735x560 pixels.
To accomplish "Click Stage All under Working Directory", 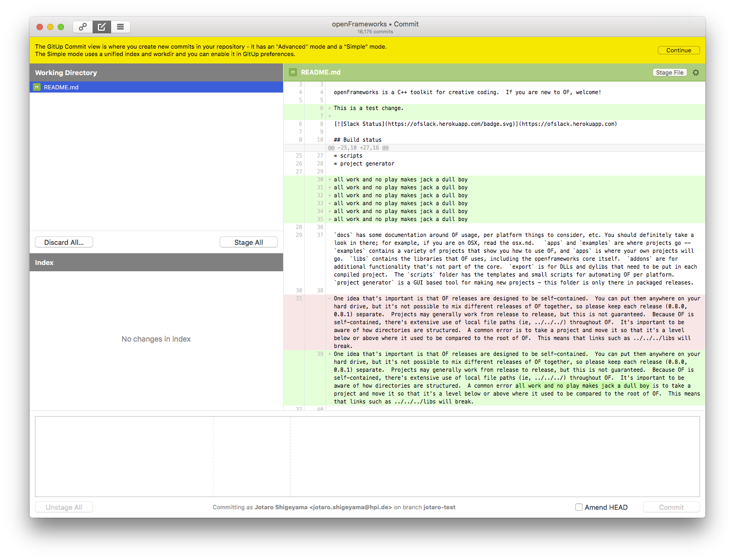I will pyautogui.click(x=248, y=242).
